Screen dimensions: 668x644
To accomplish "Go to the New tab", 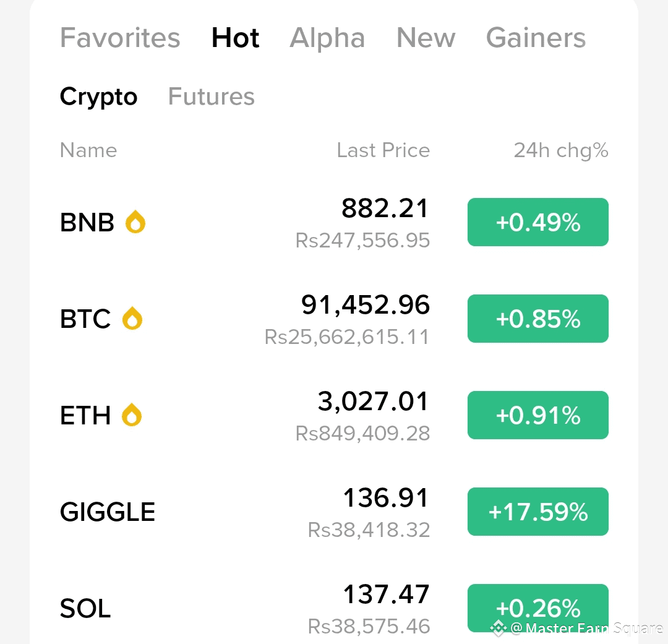I will (426, 38).
